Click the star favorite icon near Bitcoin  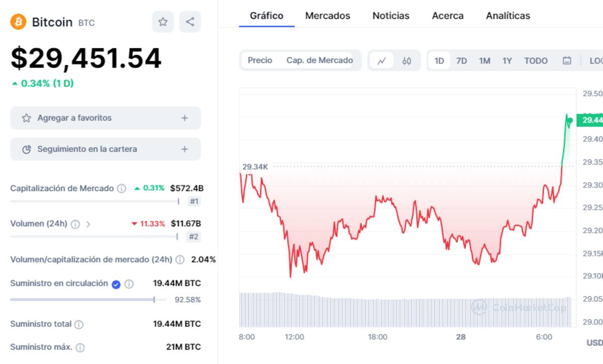[x=163, y=22]
